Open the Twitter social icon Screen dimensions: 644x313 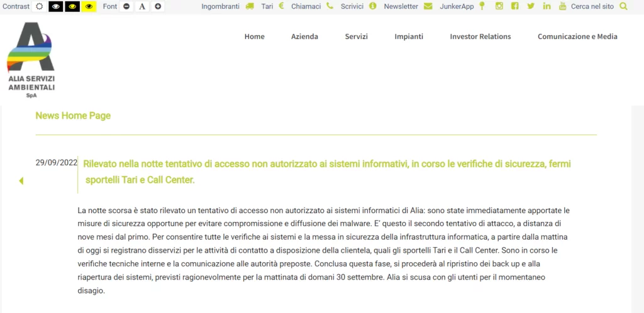pos(531,6)
